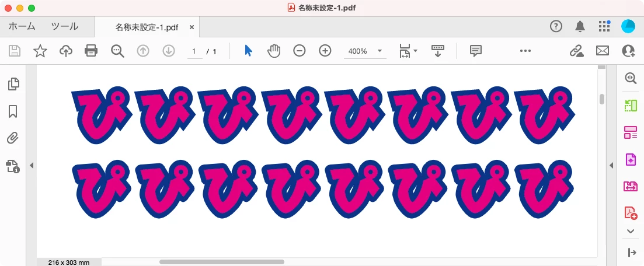Viewport: 644px width, 266px height.
Task: Share link via cloud link icon
Action: point(577,51)
